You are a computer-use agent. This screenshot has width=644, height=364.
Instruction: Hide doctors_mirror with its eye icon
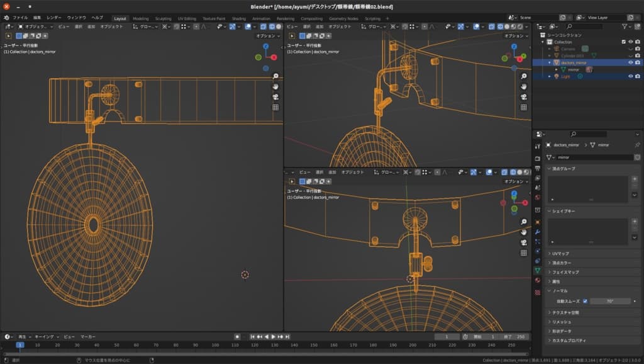click(630, 63)
